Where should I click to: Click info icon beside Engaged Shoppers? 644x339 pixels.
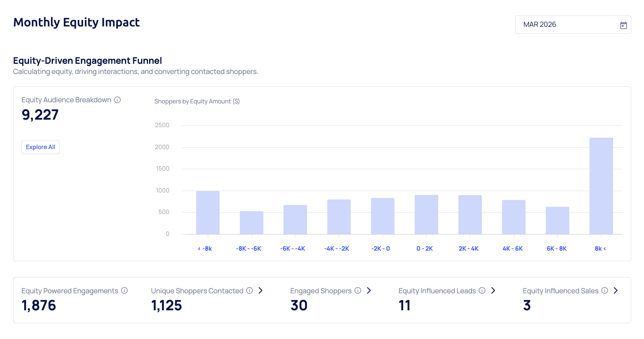pyautogui.click(x=357, y=290)
